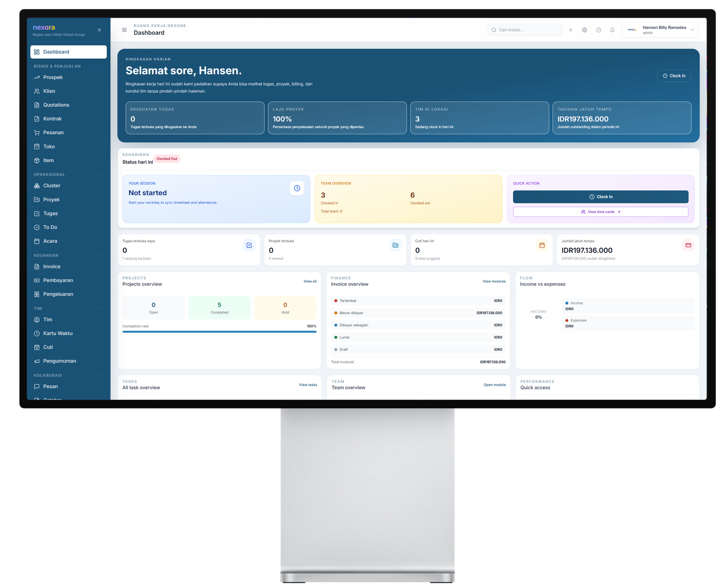Click View time cards button
722x588 pixels.
[601, 212]
